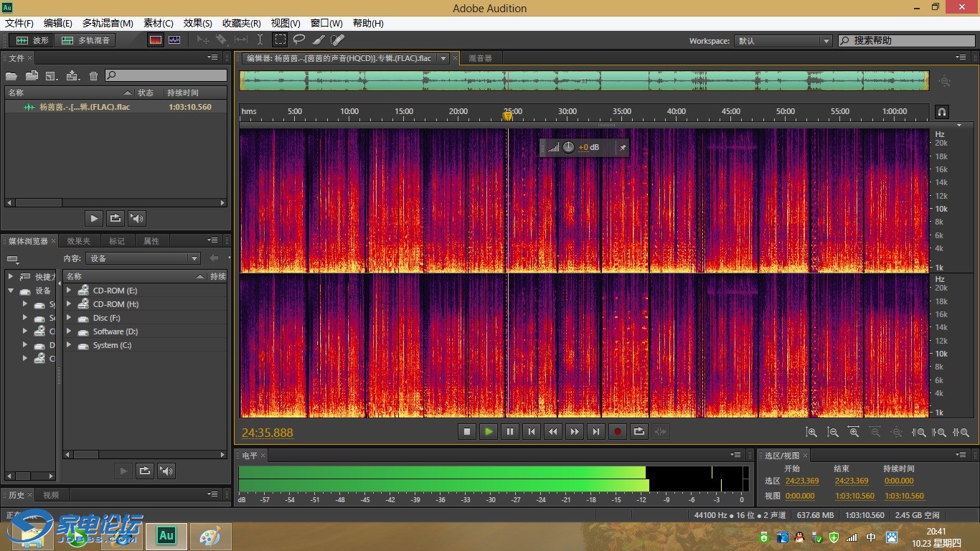Open the 效果(S) menu

pos(197,23)
